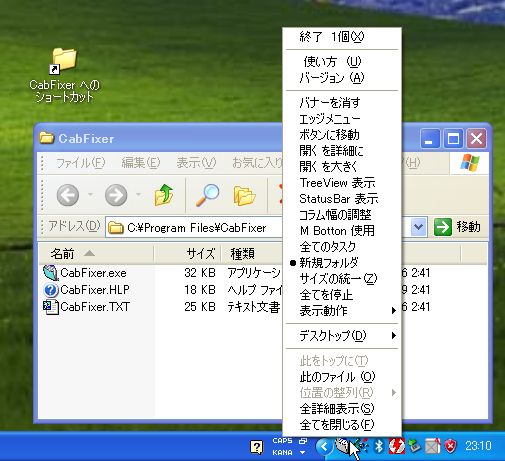Choose バージョン (A) menu entry
505x461 pixels.
tap(342, 78)
